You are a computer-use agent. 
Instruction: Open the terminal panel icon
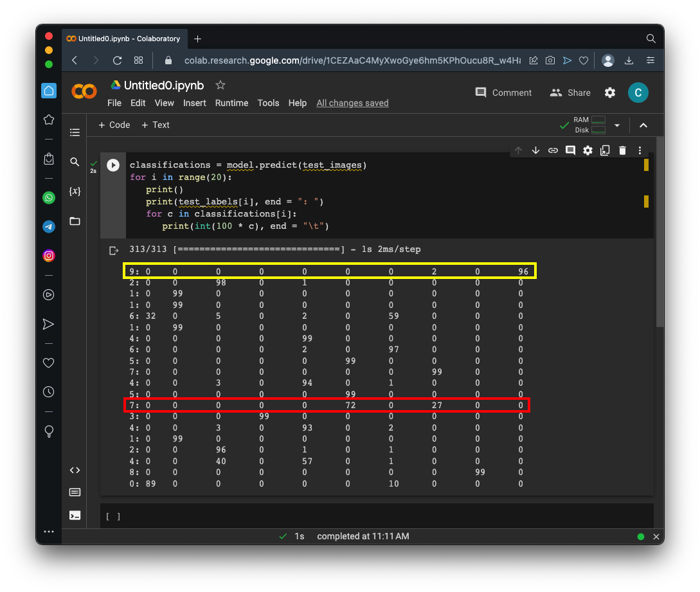[75, 515]
